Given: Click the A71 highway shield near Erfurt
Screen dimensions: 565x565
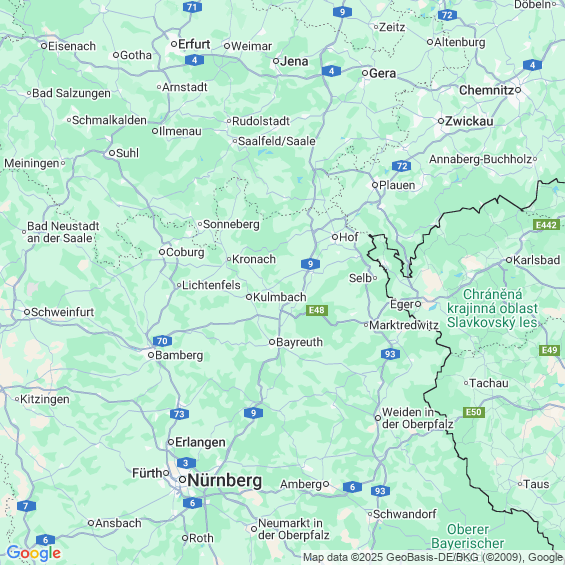Looking at the screenshot, I should [192, 7].
